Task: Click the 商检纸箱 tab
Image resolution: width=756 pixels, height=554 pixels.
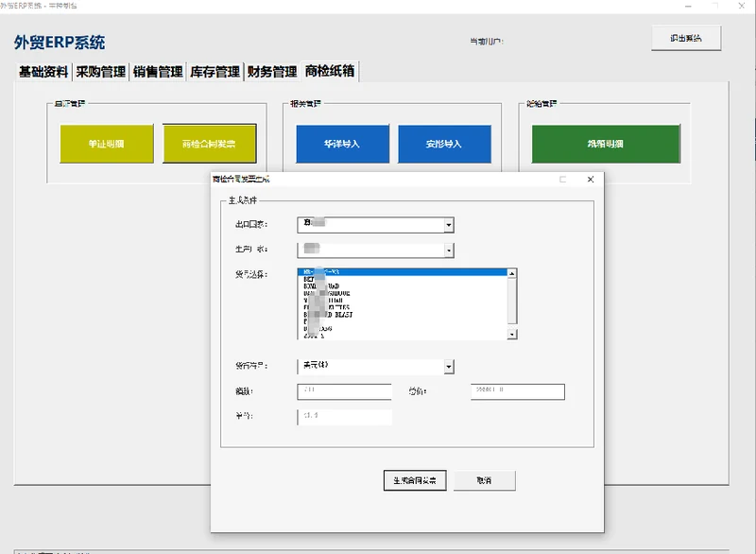Action: click(330, 71)
